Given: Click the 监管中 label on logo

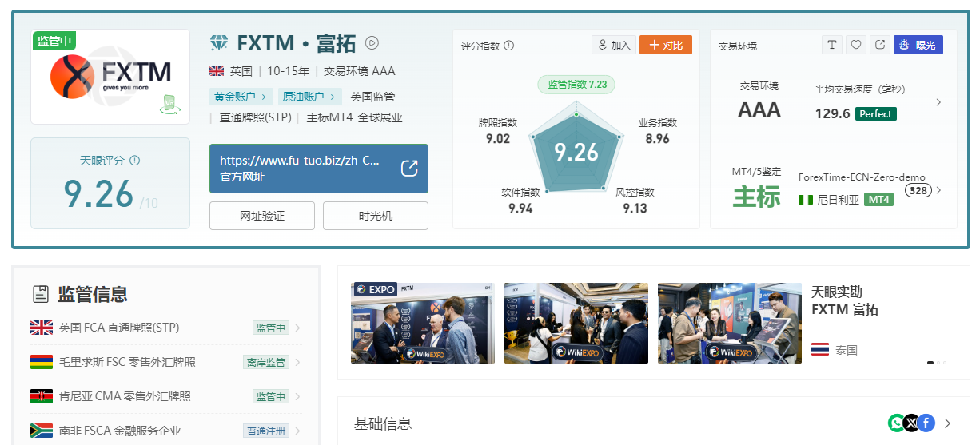Looking at the screenshot, I should [x=54, y=41].
